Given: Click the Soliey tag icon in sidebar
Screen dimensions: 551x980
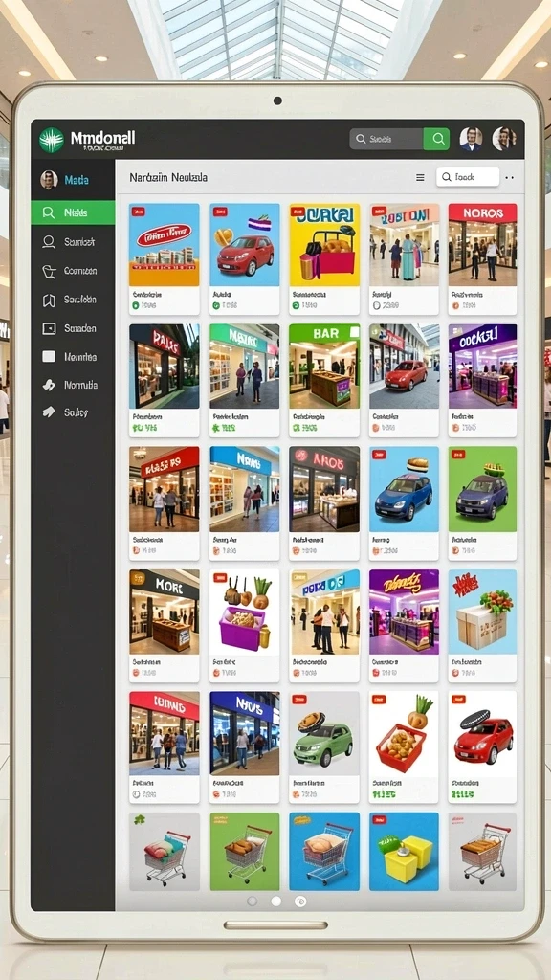Looking at the screenshot, I should pos(49,412).
